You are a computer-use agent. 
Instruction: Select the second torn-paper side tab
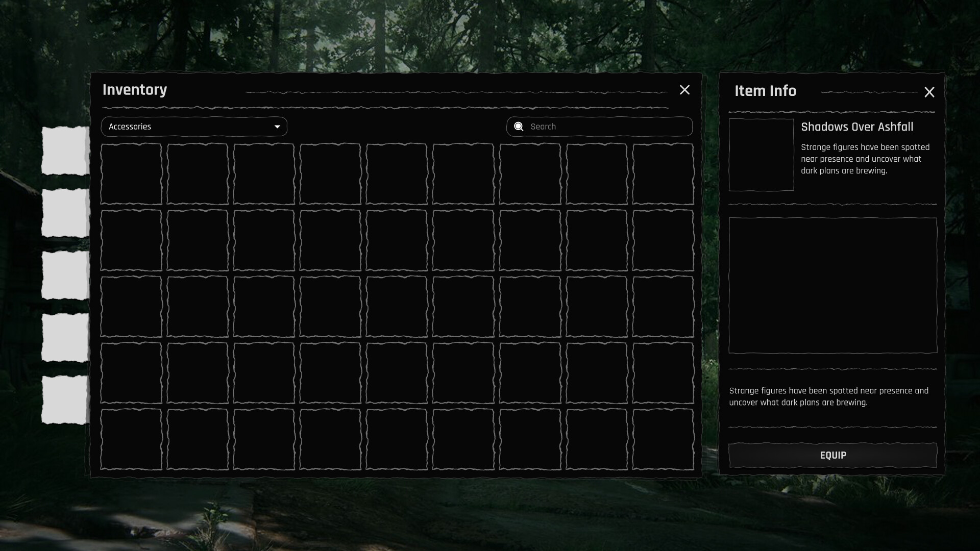[x=65, y=213]
